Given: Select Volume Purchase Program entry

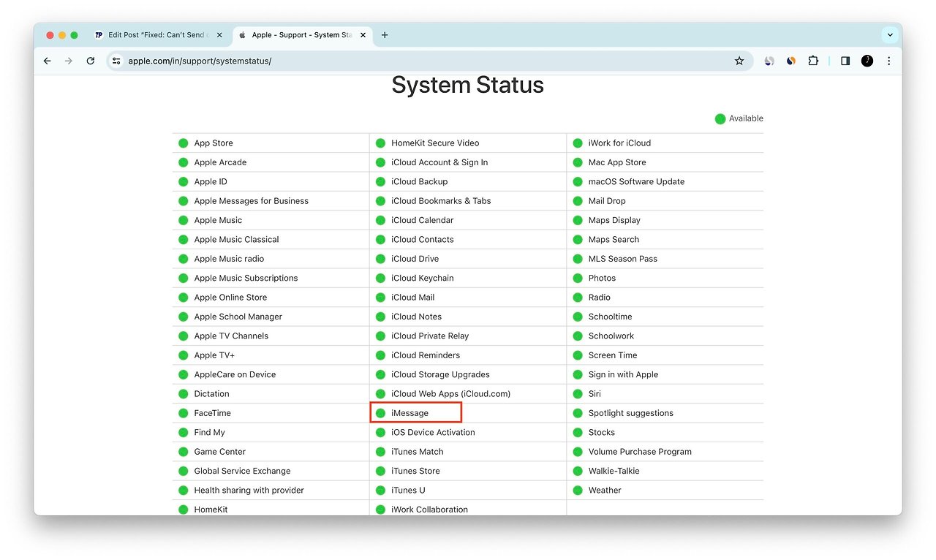Looking at the screenshot, I should click(x=665, y=452).
